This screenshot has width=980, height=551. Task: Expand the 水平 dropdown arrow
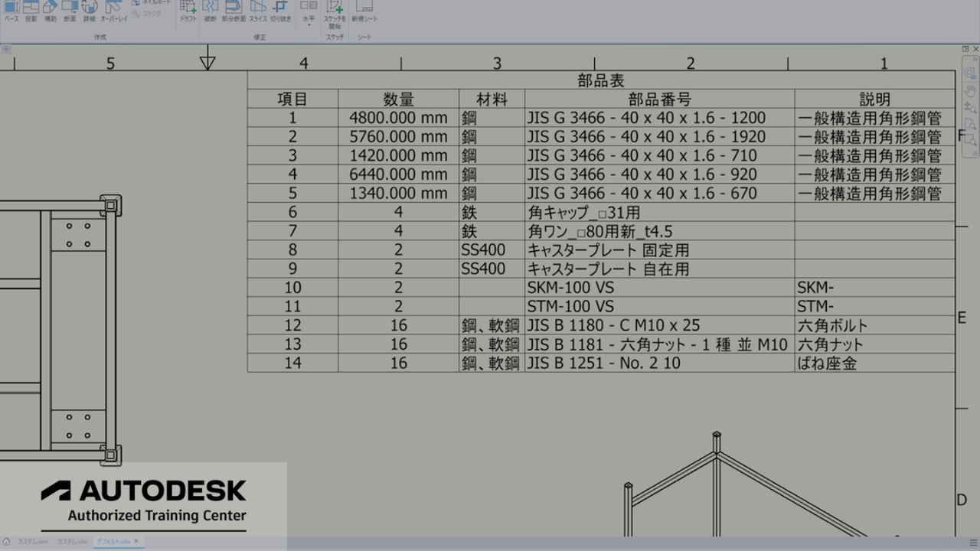[x=308, y=24]
